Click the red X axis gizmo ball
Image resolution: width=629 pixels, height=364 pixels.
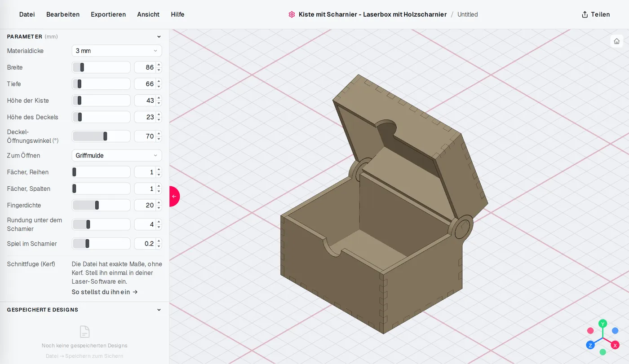615,345
